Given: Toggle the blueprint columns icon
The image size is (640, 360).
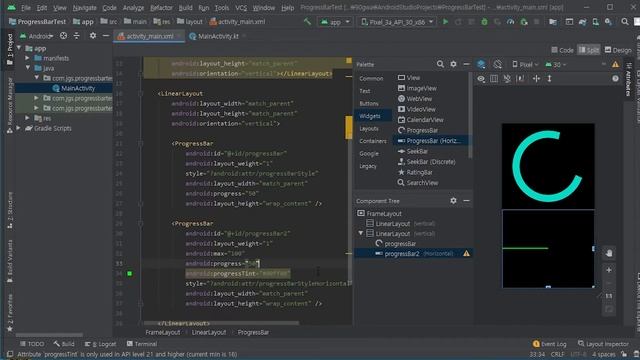Looking at the screenshot, I should [494, 78].
